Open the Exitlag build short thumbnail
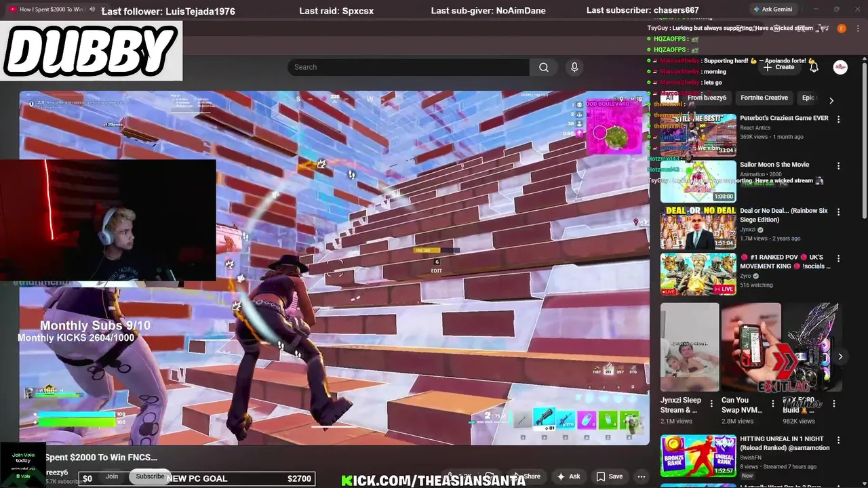The width and height of the screenshot is (868, 488). (x=812, y=347)
